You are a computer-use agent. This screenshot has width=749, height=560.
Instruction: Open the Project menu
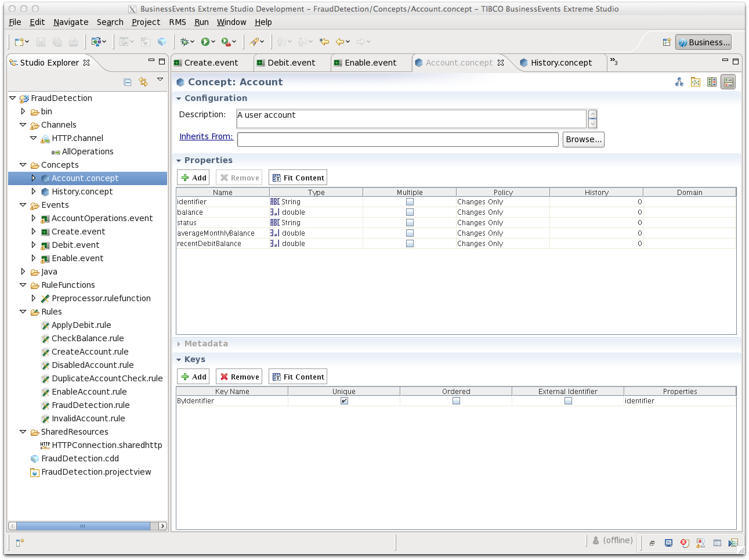click(146, 22)
